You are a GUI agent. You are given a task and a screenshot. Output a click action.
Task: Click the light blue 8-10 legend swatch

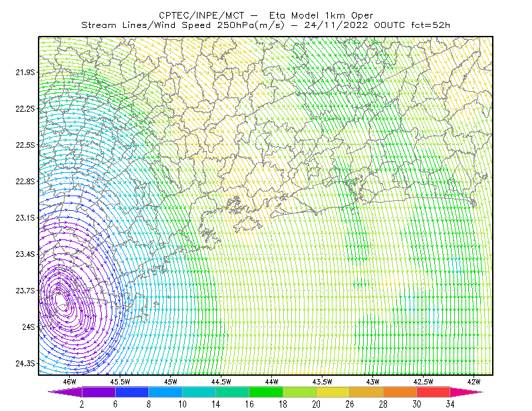click(x=165, y=392)
